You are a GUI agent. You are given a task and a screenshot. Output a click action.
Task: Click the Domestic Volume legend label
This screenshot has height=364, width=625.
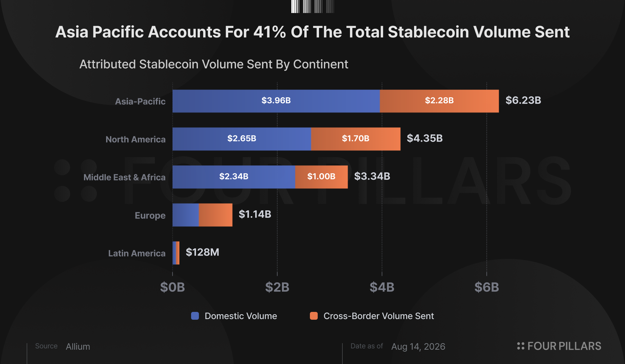(241, 316)
